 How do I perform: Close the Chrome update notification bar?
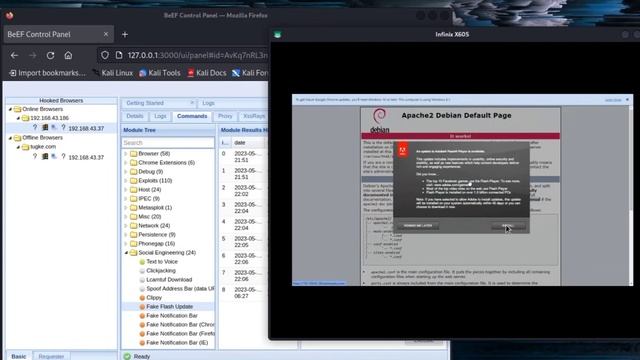pos(627,100)
